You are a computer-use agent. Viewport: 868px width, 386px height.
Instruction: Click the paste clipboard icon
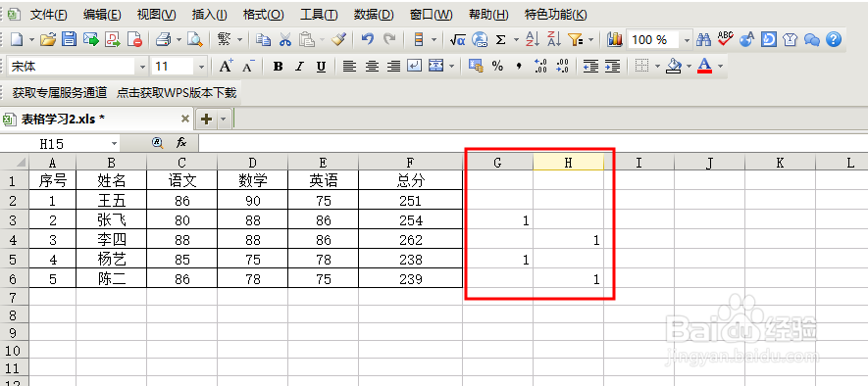click(x=306, y=39)
